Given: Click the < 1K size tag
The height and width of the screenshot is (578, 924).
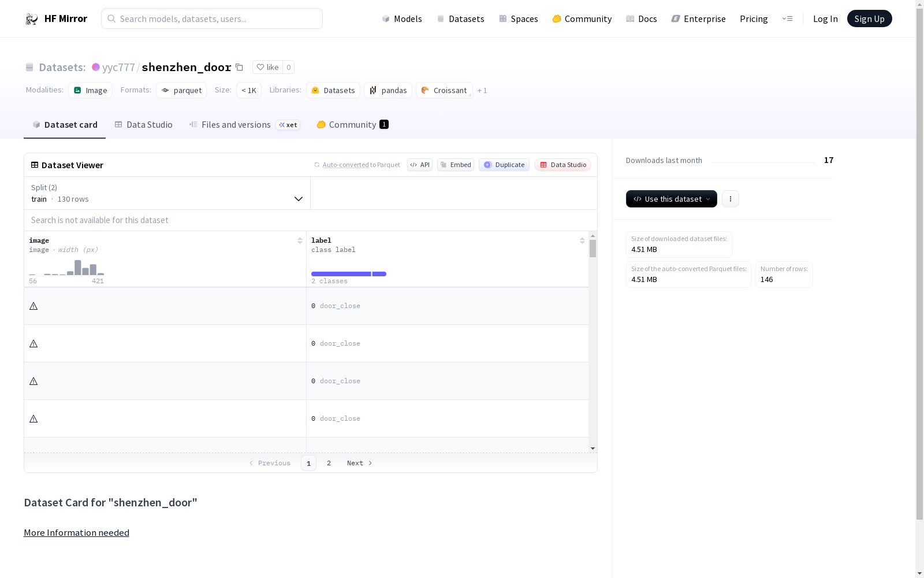Looking at the screenshot, I should coord(249,90).
